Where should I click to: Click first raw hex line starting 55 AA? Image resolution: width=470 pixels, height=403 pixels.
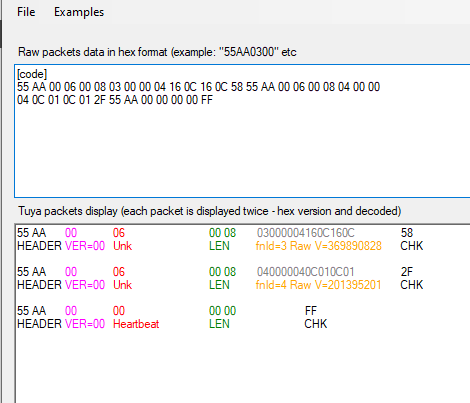(x=198, y=87)
